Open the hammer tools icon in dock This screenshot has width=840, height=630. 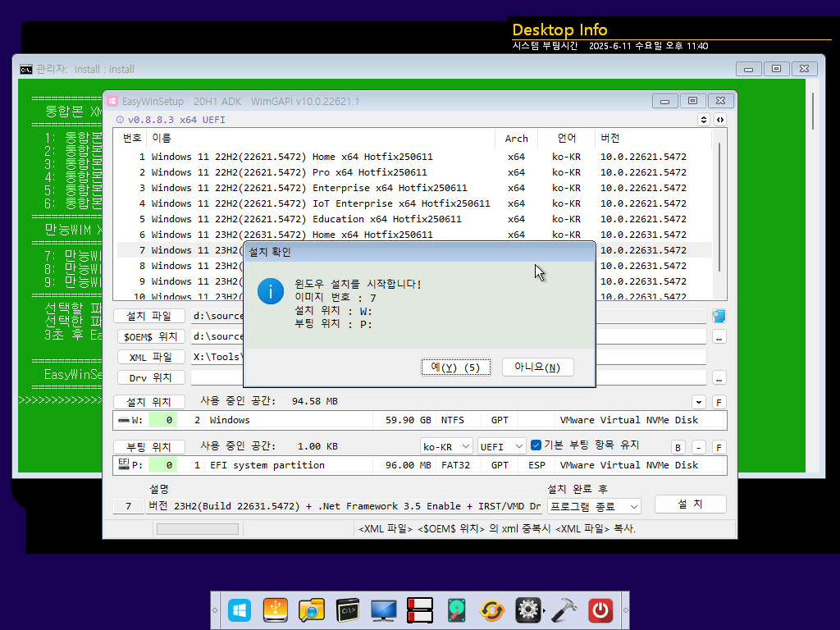pos(564,610)
